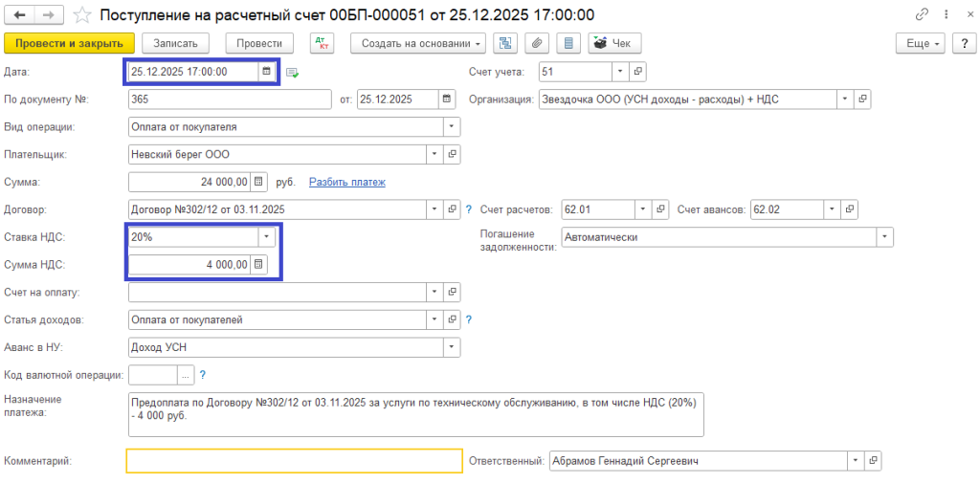Open the Создать на основании menu
This screenshot has width=980, height=484.
point(418,43)
